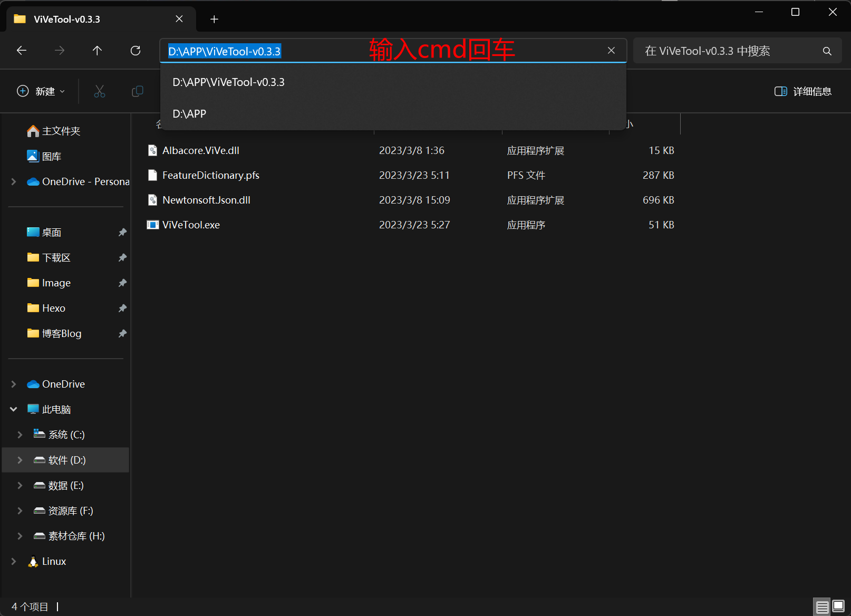
Task: Expand 系统 (C:) drive
Action: point(20,435)
